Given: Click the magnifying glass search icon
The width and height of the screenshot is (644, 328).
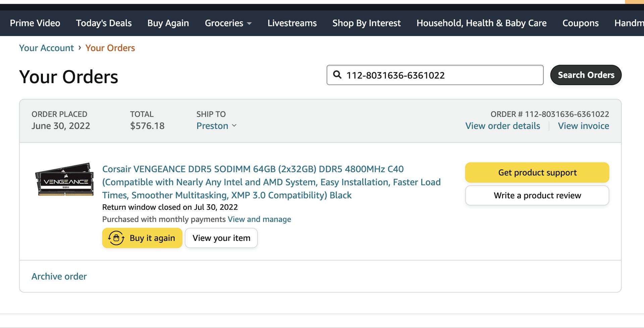Looking at the screenshot, I should 337,75.
